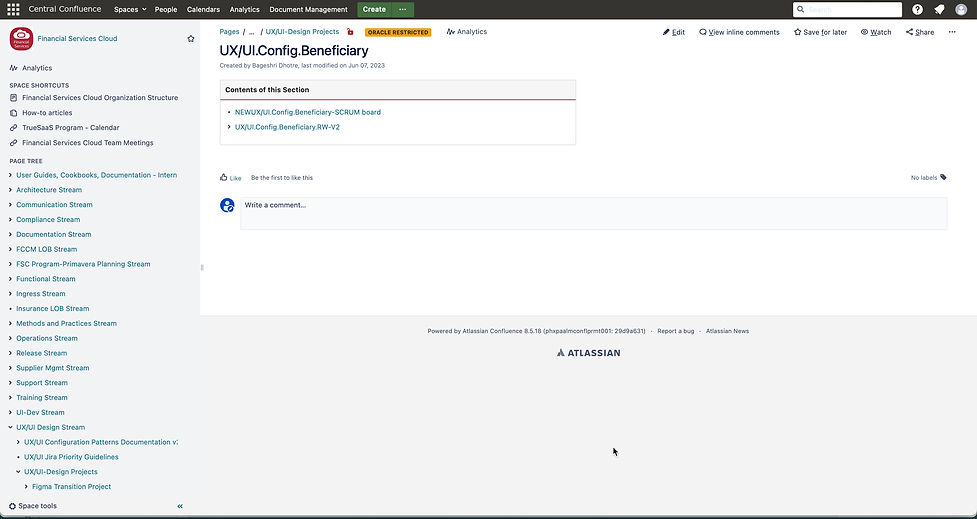Click the labels tag icon
Viewport: 977px width, 519px height.
coord(943,178)
